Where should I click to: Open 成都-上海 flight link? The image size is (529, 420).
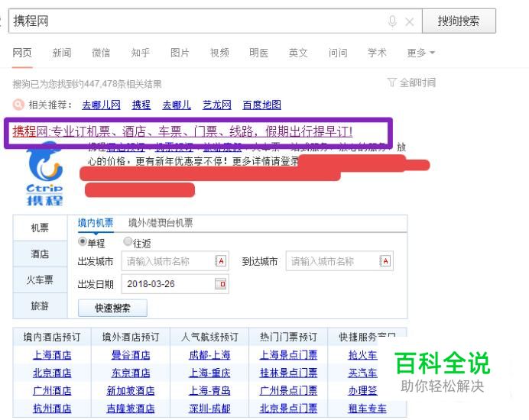coord(210,354)
